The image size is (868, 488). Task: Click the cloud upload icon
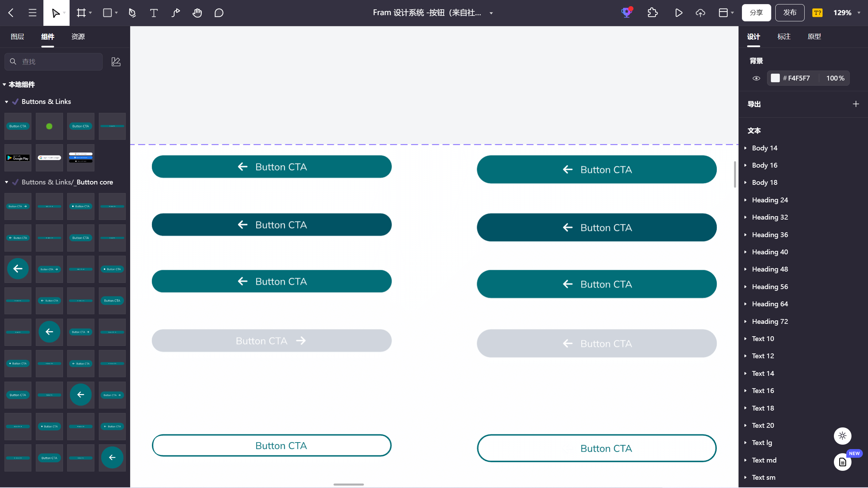point(700,13)
